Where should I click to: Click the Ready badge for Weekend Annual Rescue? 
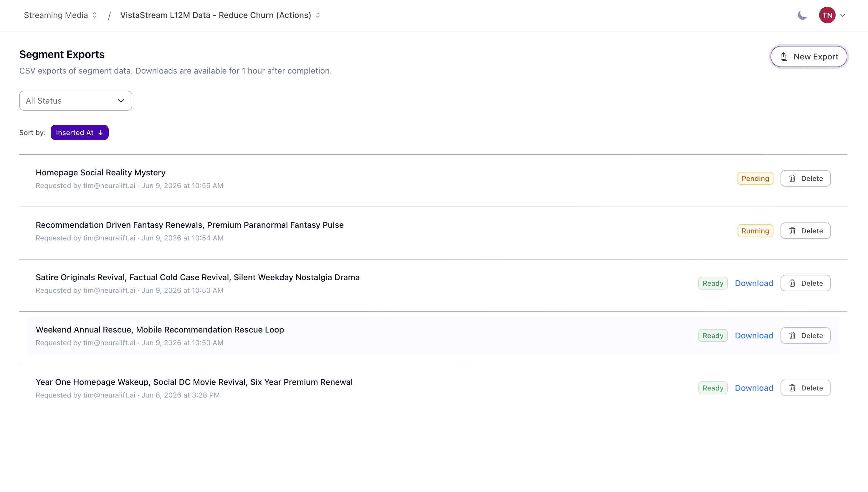[713, 335]
